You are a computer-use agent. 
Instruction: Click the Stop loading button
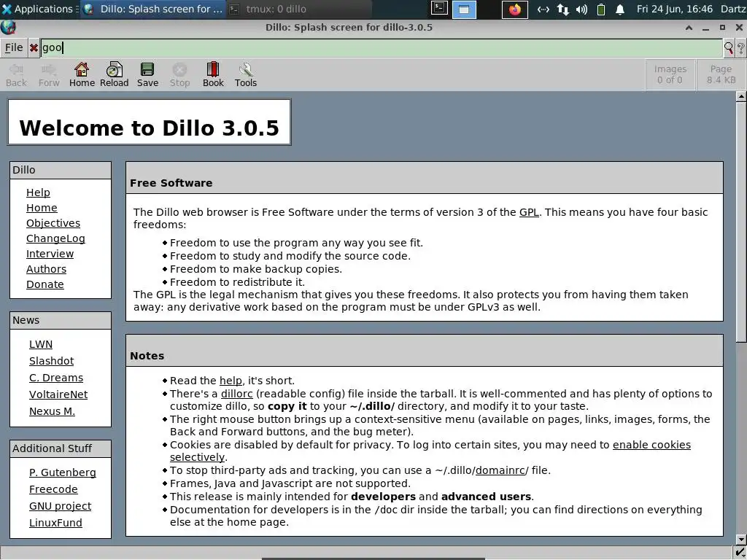pyautogui.click(x=179, y=75)
